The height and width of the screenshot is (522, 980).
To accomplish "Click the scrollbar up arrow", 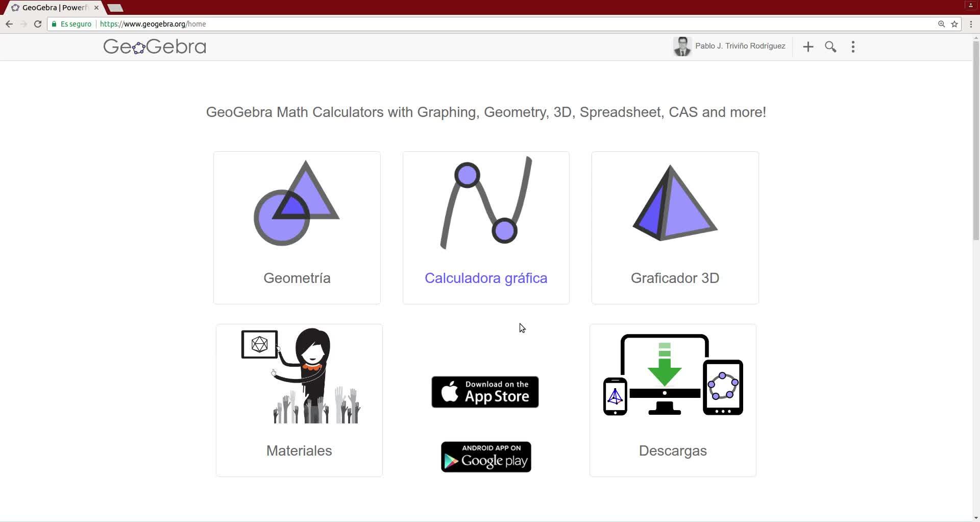I will click(976, 38).
